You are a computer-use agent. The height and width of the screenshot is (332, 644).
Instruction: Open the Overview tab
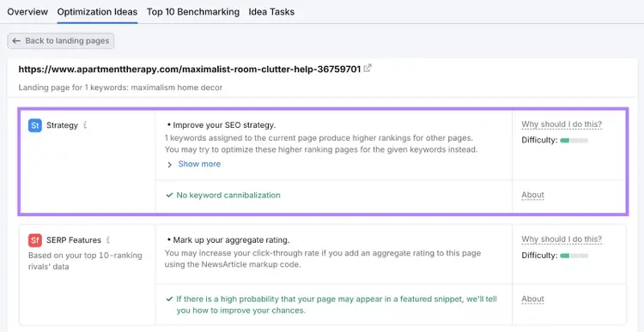pos(27,12)
